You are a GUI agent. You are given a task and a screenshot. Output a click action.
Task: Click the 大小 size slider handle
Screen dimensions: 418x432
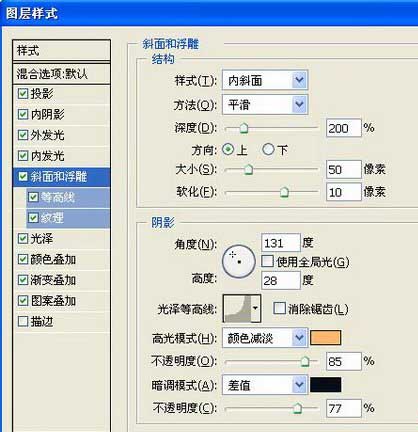coord(248,170)
